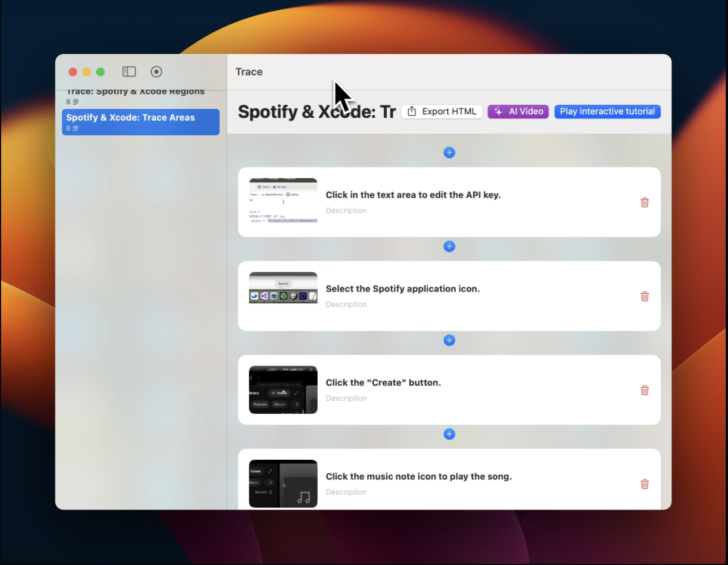This screenshot has width=728, height=565.
Task: Start recording with the record icon
Action: click(157, 72)
